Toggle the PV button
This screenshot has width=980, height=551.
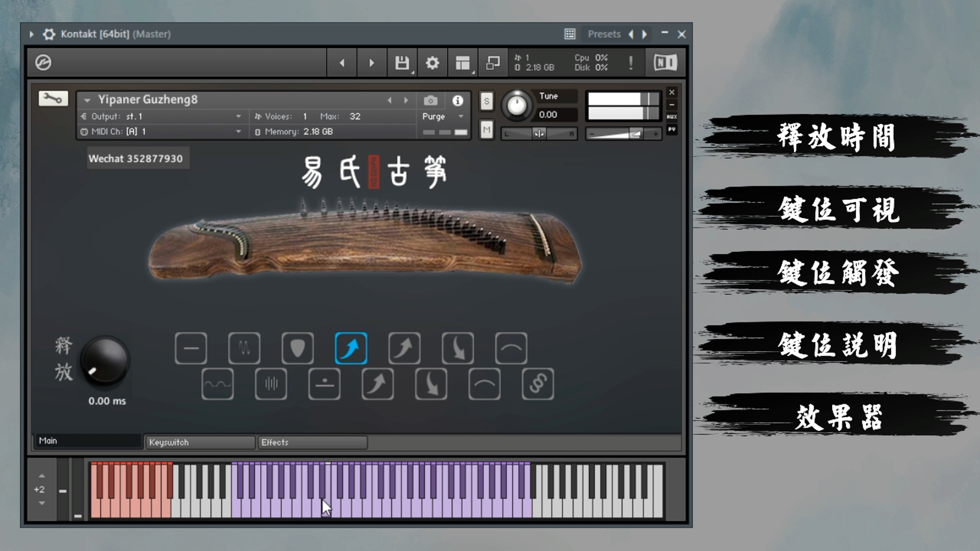[x=671, y=129]
